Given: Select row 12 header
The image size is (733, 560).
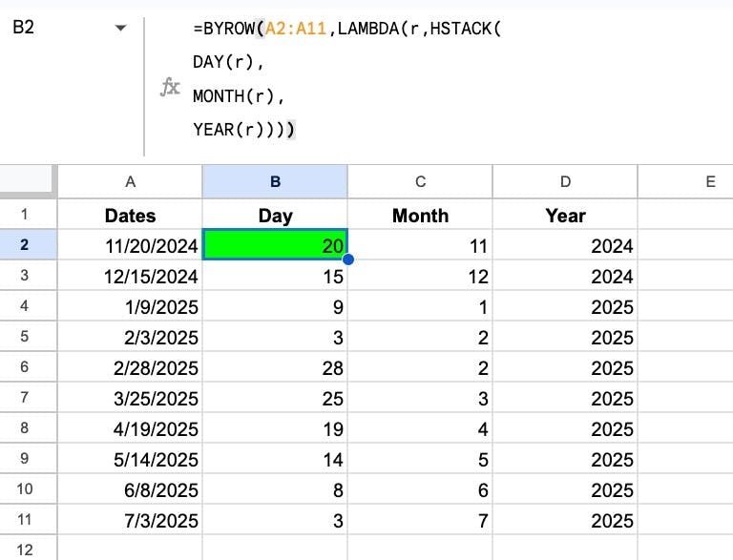Looking at the screenshot, I should click(x=24, y=549).
